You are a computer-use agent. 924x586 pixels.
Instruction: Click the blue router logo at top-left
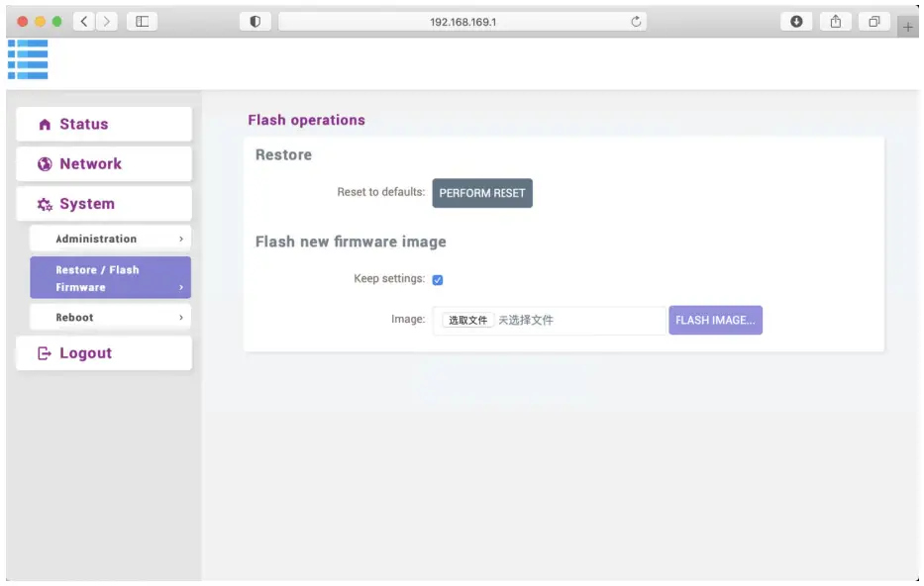click(28, 59)
